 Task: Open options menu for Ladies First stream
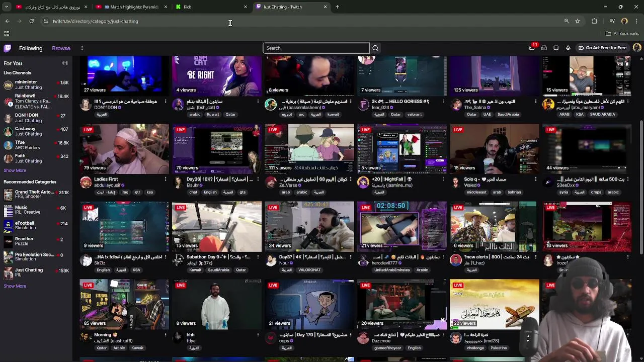165,179
